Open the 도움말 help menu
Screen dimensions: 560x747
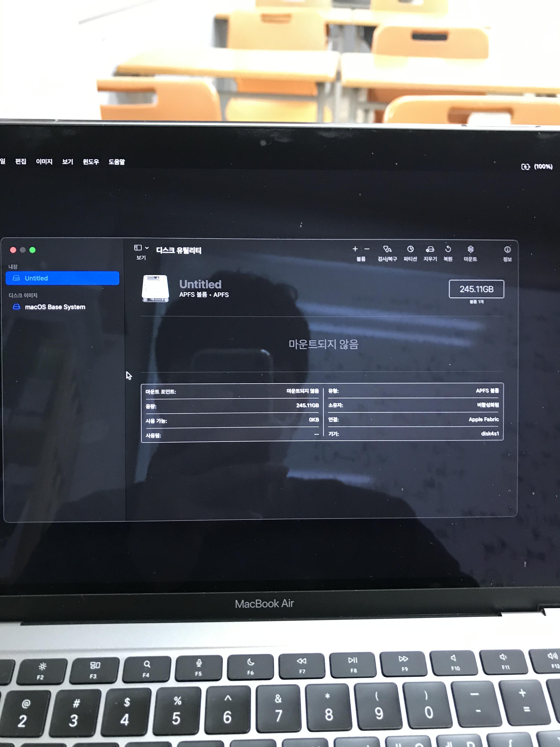click(x=116, y=162)
